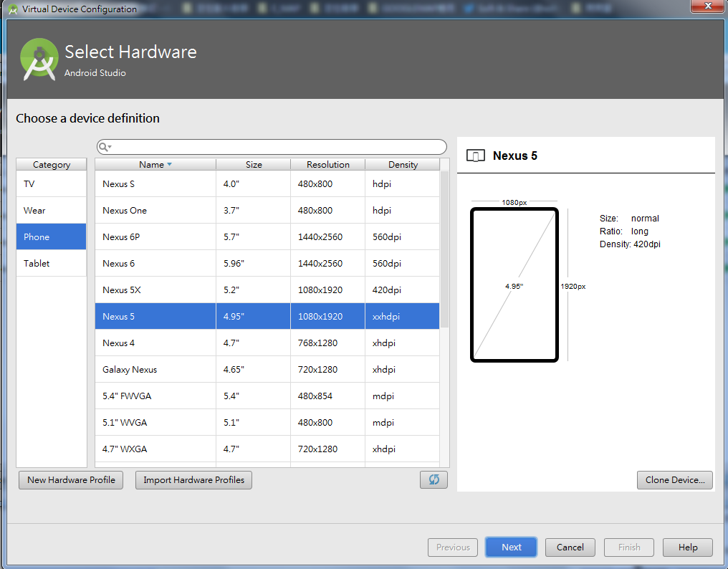728x569 pixels.
Task: Click the disabled Finish button
Action: coord(629,548)
